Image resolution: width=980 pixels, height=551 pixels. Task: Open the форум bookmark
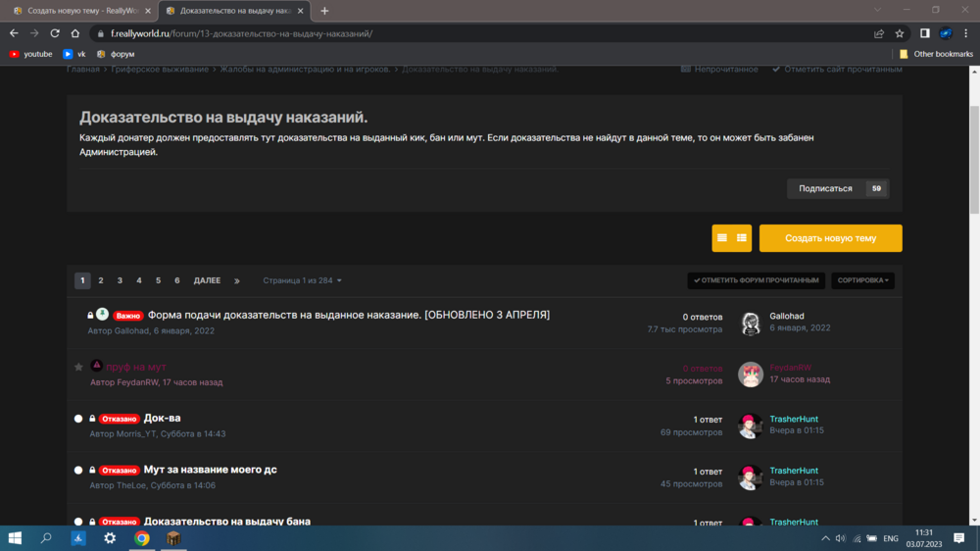[x=116, y=54]
